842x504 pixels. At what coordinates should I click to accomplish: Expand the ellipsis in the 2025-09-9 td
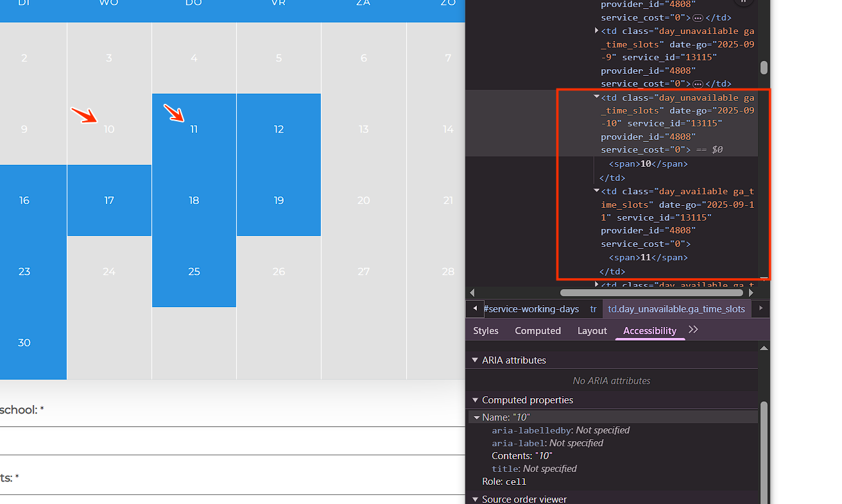click(x=698, y=83)
